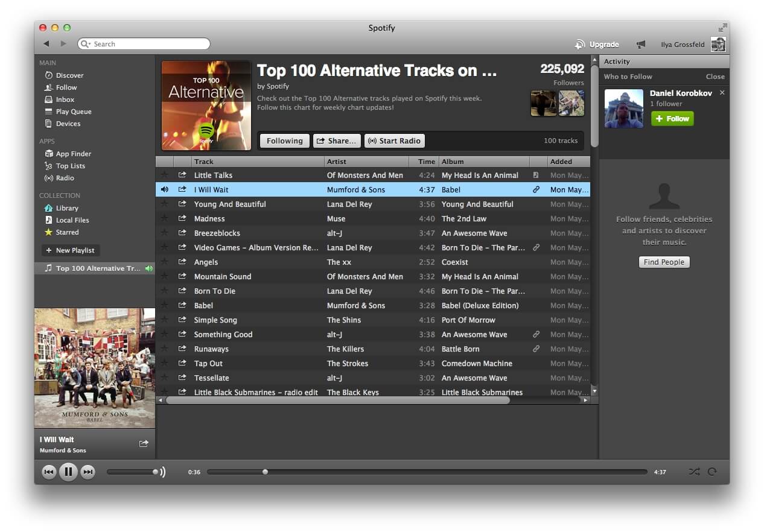
Task: Go forward with the navigation arrow
Action: point(63,44)
